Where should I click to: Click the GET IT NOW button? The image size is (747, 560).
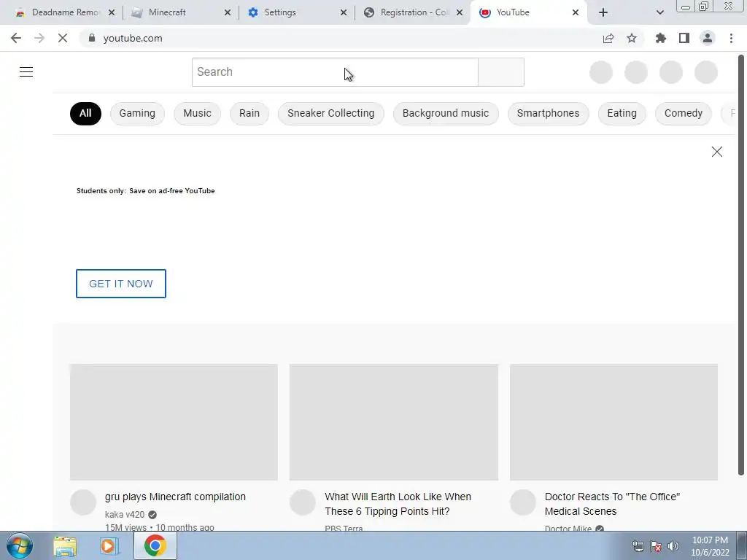click(121, 284)
